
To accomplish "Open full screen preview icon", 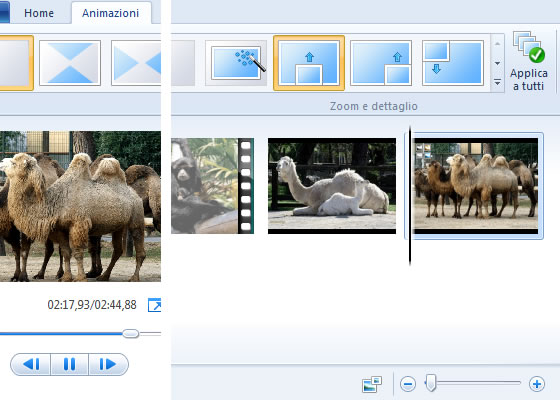I will [x=154, y=305].
